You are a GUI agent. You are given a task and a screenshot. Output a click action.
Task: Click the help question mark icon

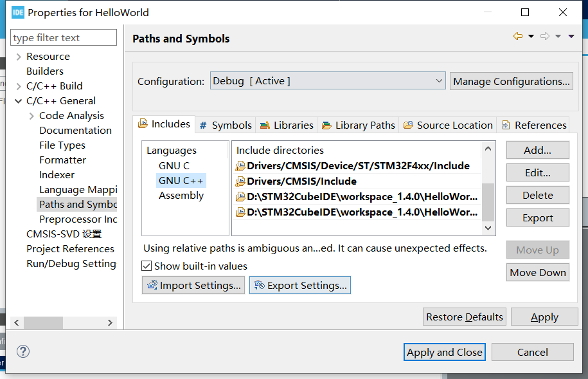tap(23, 351)
